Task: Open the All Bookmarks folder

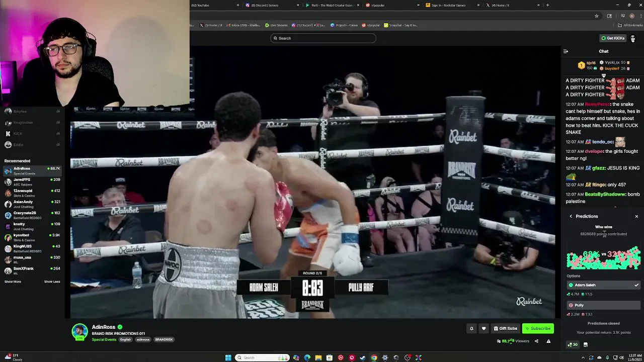Action: point(631,25)
